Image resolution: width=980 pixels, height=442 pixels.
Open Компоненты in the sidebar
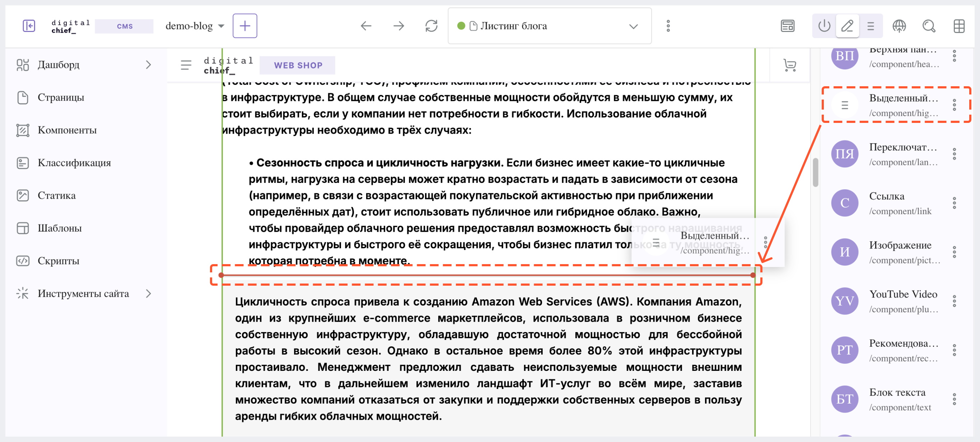84,130
